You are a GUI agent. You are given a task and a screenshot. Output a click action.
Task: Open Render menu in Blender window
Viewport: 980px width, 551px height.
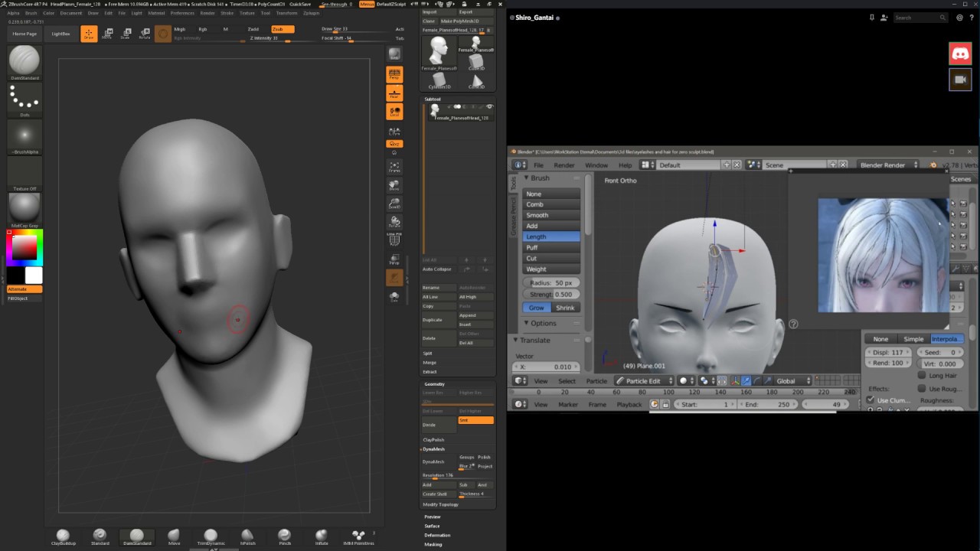564,165
